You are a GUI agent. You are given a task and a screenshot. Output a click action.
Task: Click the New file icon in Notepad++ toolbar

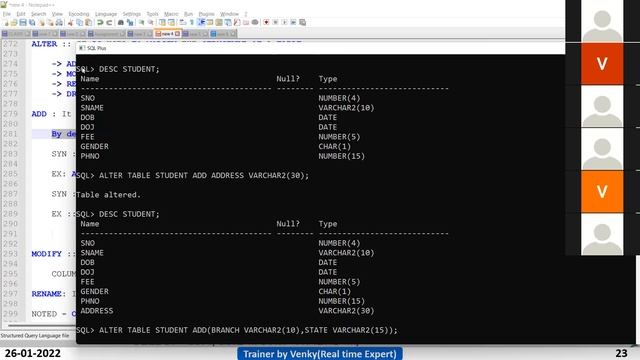[x=6, y=22]
